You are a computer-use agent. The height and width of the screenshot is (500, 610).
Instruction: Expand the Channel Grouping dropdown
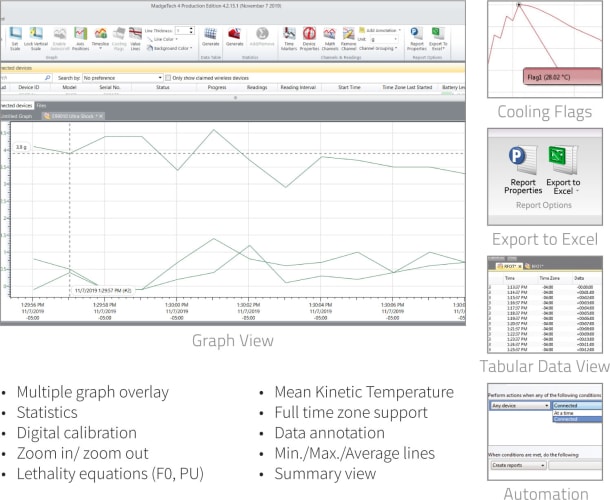(378, 48)
